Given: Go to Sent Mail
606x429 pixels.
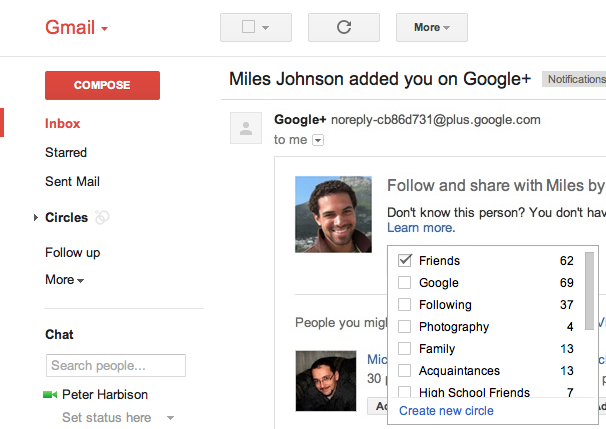Looking at the screenshot, I should coord(72,181).
